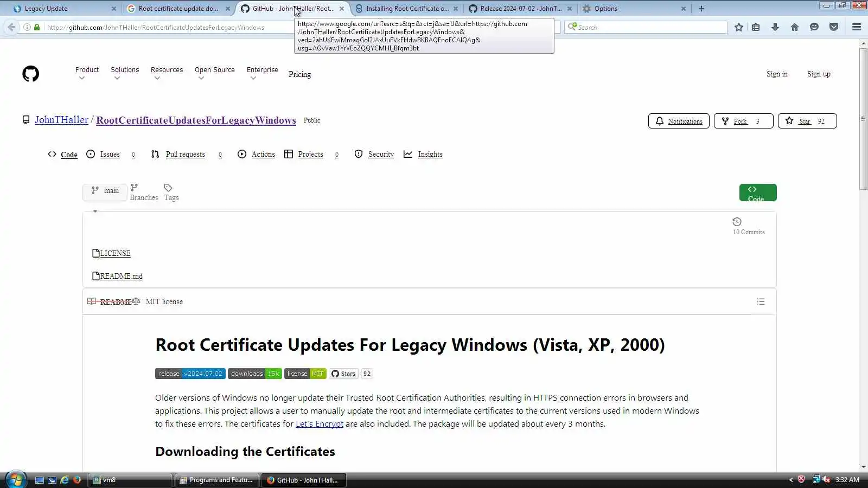Open the bookmarks list icon
The image size is (868, 488).
(x=756, y=27)
